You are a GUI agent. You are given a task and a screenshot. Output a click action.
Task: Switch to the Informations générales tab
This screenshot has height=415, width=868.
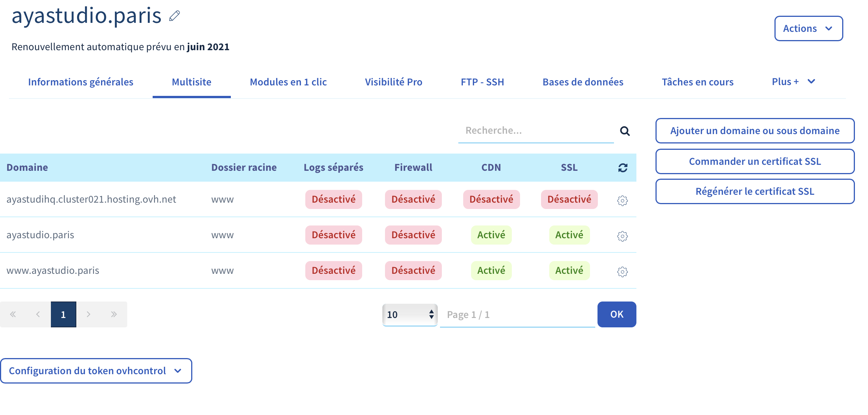coord(80,82)
